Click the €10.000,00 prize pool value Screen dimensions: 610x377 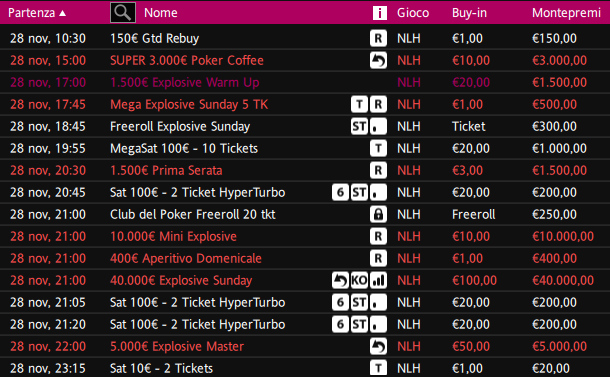coord(563,237)
